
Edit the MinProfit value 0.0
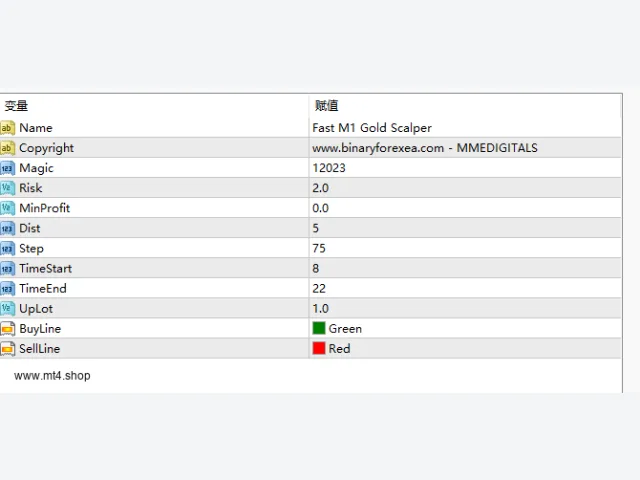coord(320,208)
